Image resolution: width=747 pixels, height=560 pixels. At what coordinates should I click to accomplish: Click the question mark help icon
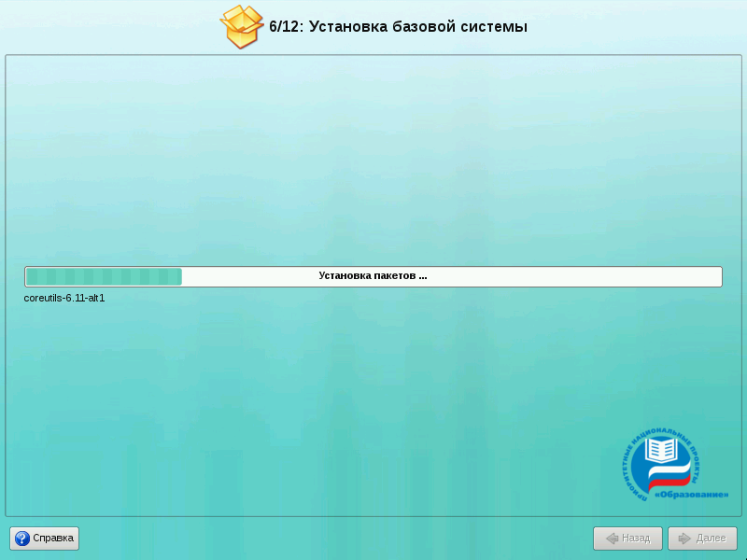click(x=21, y=539)
